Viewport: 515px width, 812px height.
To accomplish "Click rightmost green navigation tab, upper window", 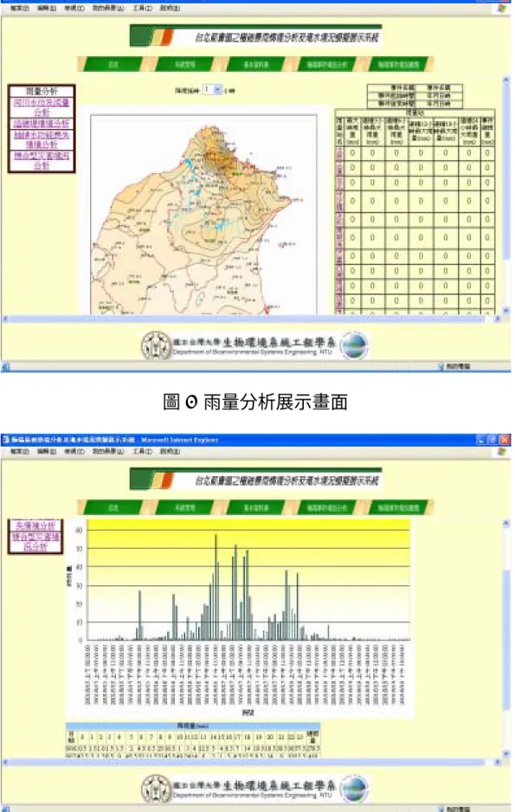I will click(398, 64).
